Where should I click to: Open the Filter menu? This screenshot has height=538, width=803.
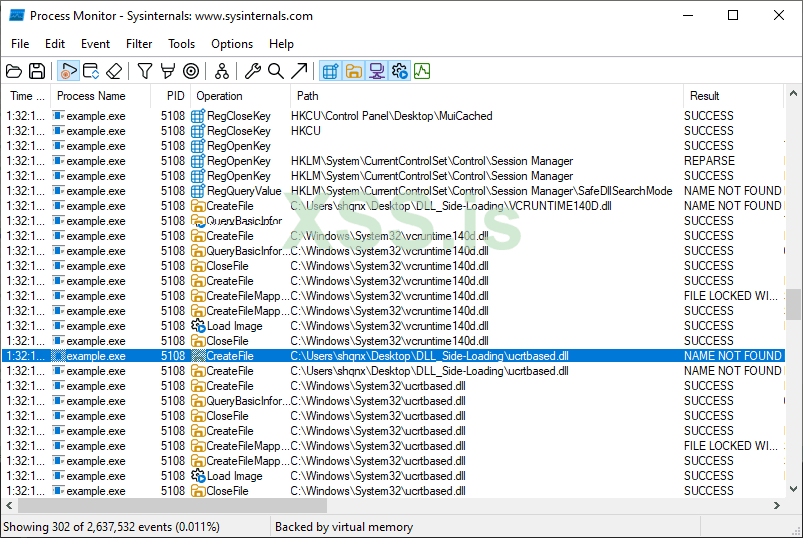point(139,44)
